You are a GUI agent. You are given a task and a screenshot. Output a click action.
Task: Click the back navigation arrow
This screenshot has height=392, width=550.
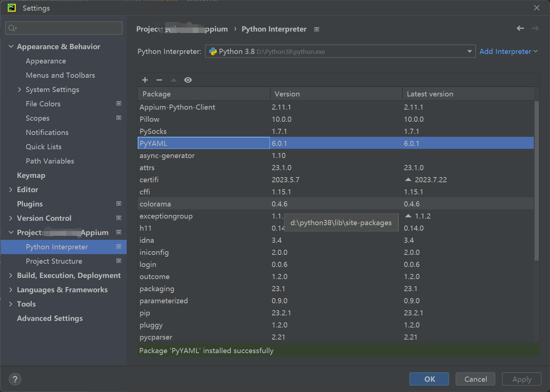pyautogui.click(x=520, y=28)
